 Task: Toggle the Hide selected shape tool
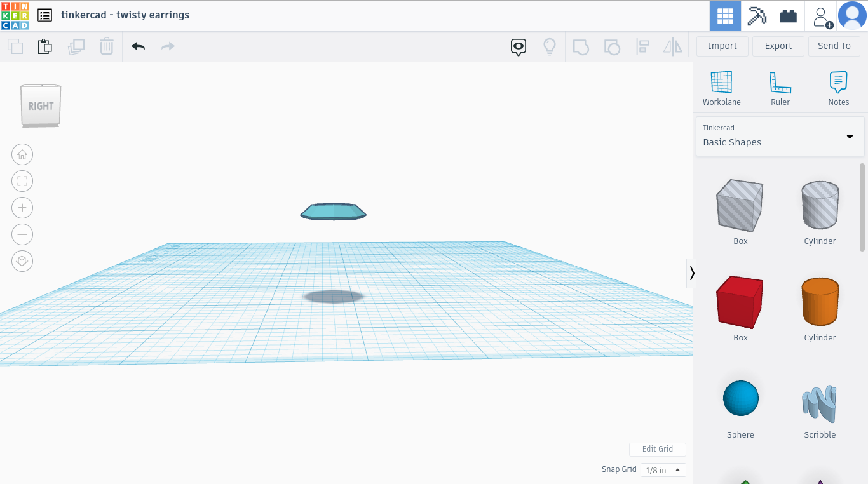[x=518, y=46]
